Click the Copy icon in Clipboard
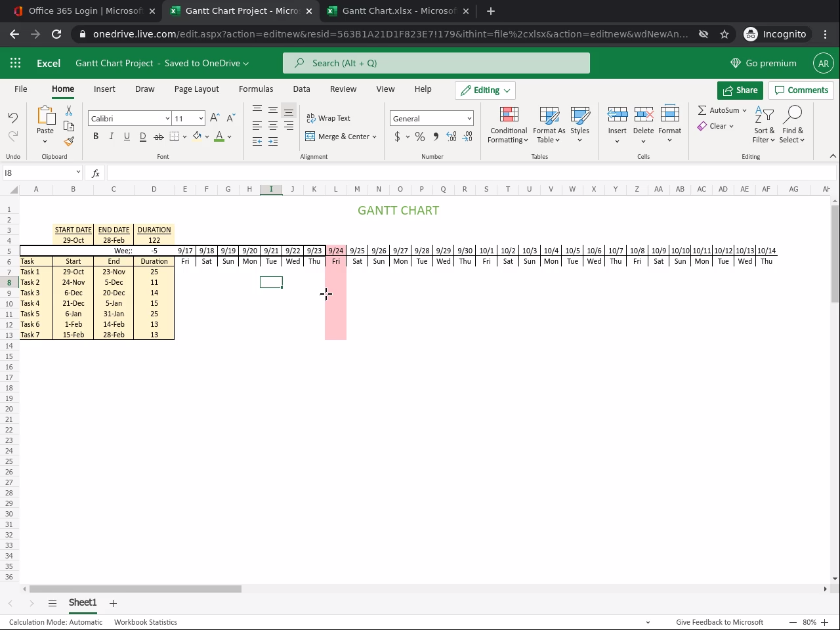The image size is (840, 630). (69, 126)
